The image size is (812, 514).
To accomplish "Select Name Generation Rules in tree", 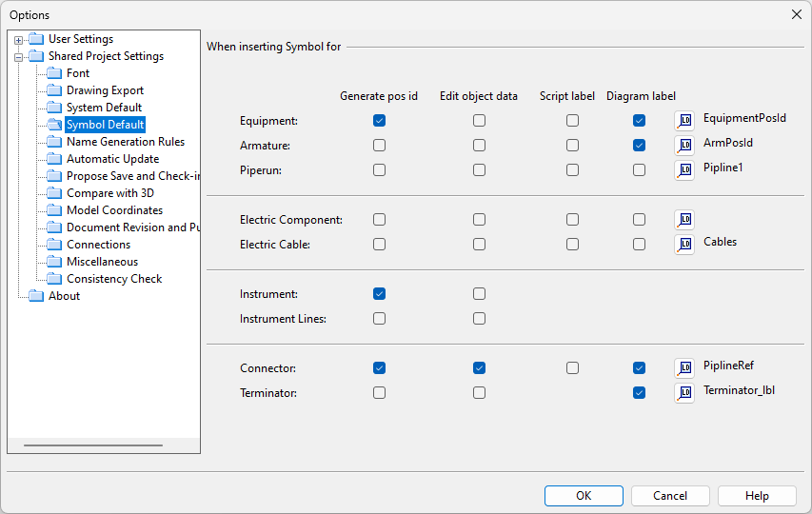I will (125, 142).
